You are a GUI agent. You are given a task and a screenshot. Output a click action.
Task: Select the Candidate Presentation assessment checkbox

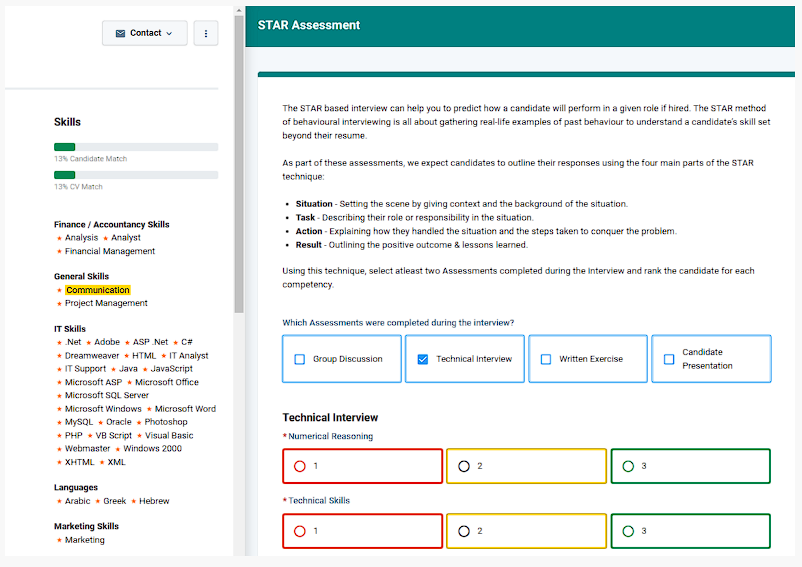pos(669,359)
